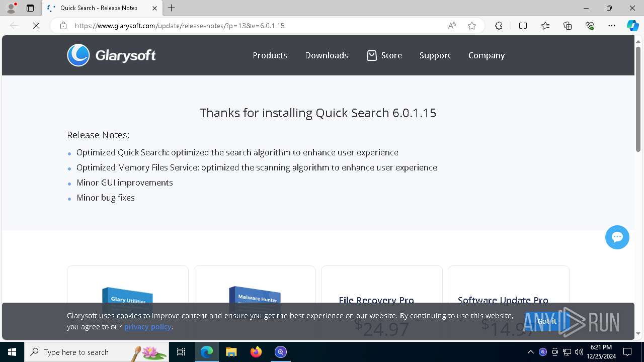Stop loading the page
644x362 pixels.
point(36,26)
